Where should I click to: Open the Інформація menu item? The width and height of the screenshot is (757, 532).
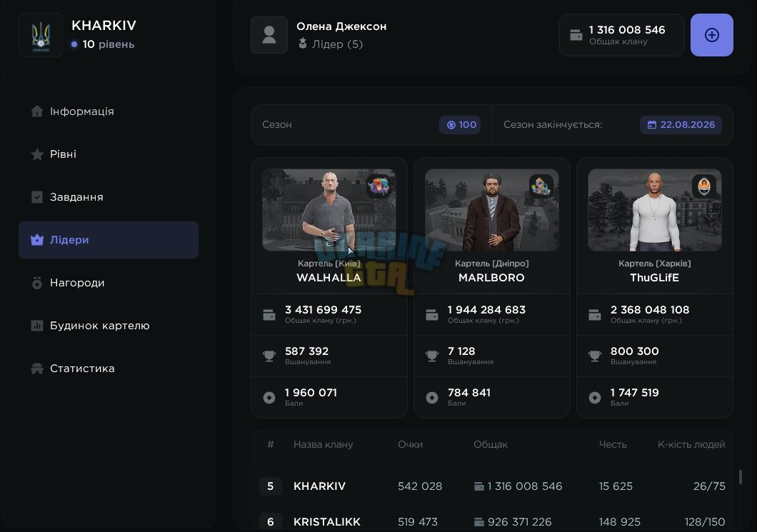[x=109, y=111]
